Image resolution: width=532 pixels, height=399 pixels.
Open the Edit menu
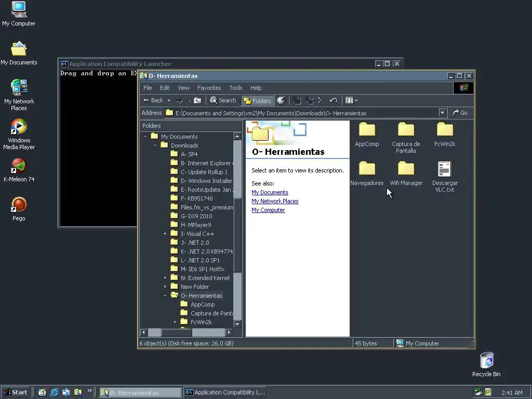(x=165, y=88)
